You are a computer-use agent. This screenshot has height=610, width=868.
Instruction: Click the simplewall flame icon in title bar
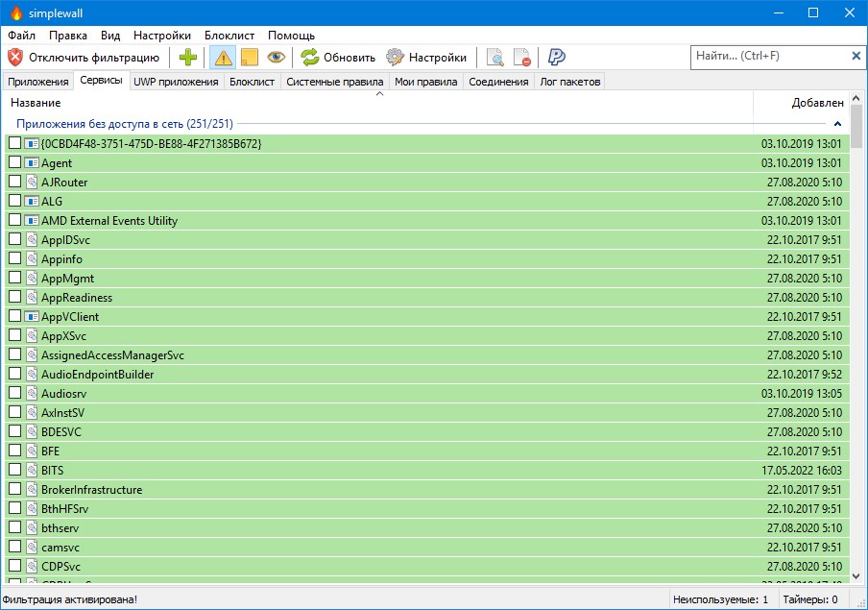point(16,12)
